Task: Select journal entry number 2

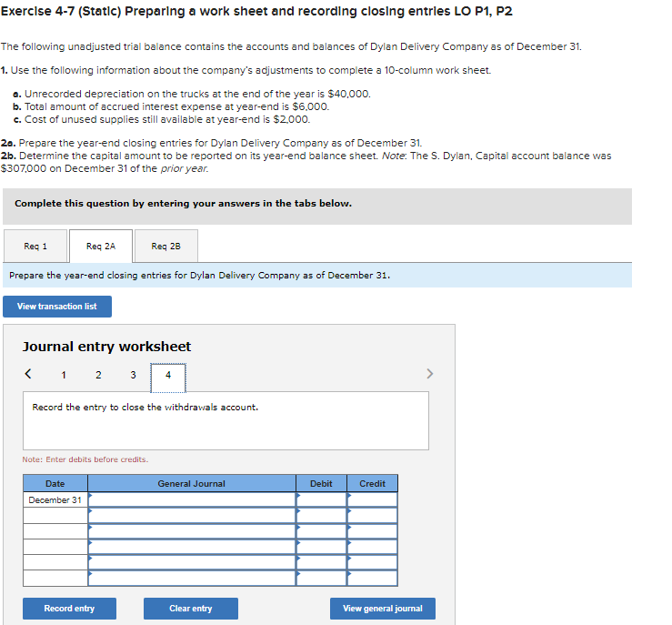Action: (x=98, y=375)
